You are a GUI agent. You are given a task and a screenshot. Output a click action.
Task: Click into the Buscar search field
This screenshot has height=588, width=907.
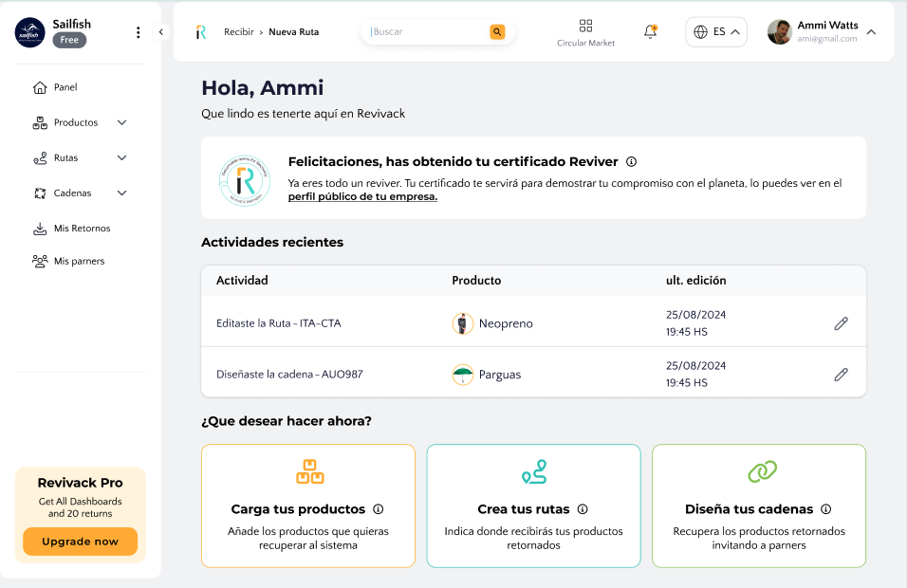pos(427,32)
